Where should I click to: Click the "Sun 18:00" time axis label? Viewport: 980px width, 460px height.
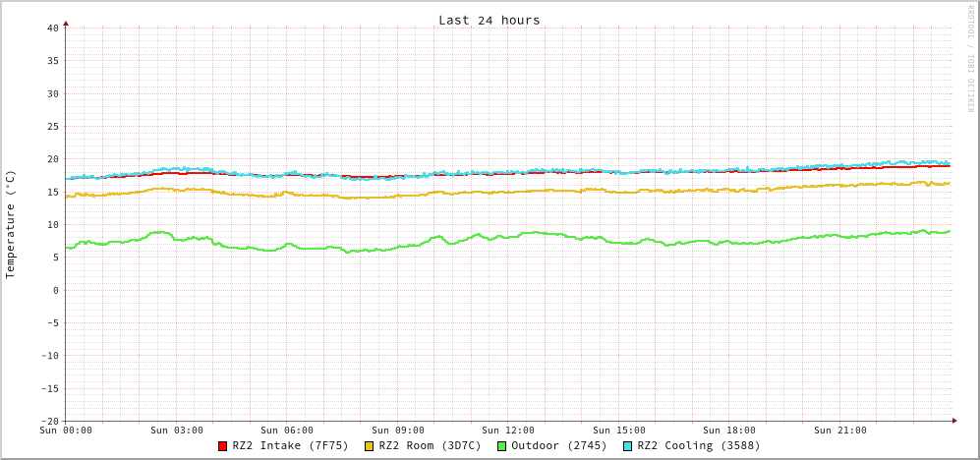pos(729,431)
